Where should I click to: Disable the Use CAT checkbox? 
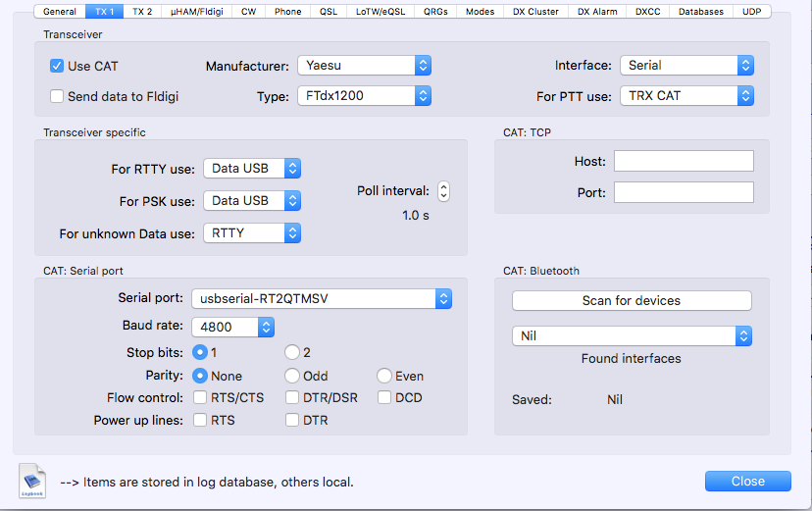(57, 66)
